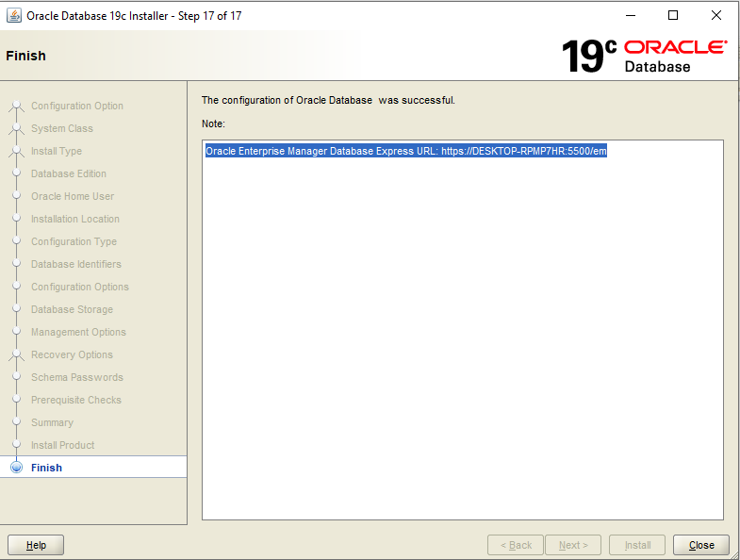
Task: Click the Note: label
Action: [x=213, y=124]
